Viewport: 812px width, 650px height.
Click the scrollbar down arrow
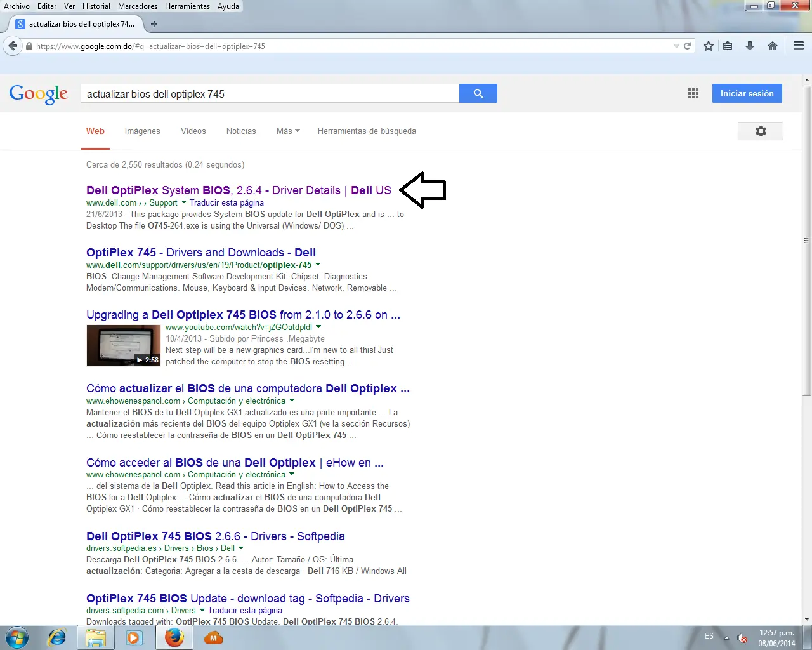(x=806, y=620)
